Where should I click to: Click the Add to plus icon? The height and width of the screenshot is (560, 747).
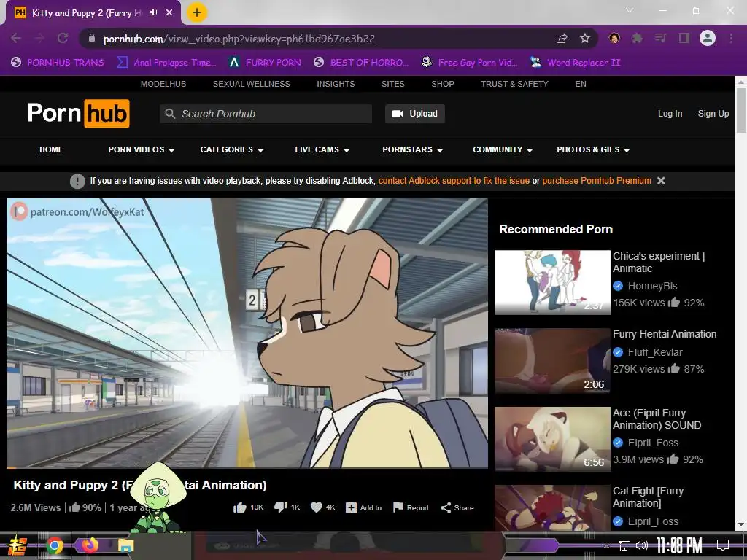point(351,508)
